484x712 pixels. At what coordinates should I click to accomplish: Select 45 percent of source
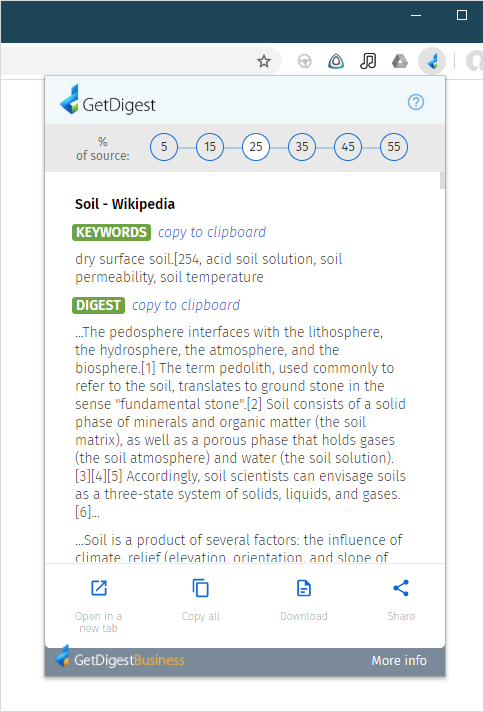point(348,147)
